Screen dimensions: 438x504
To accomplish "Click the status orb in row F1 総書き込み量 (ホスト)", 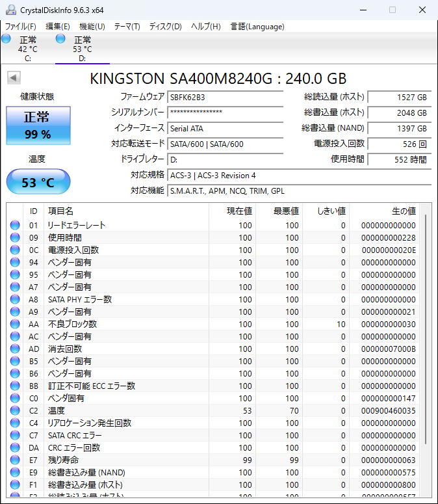I will (x=15, y=484).
